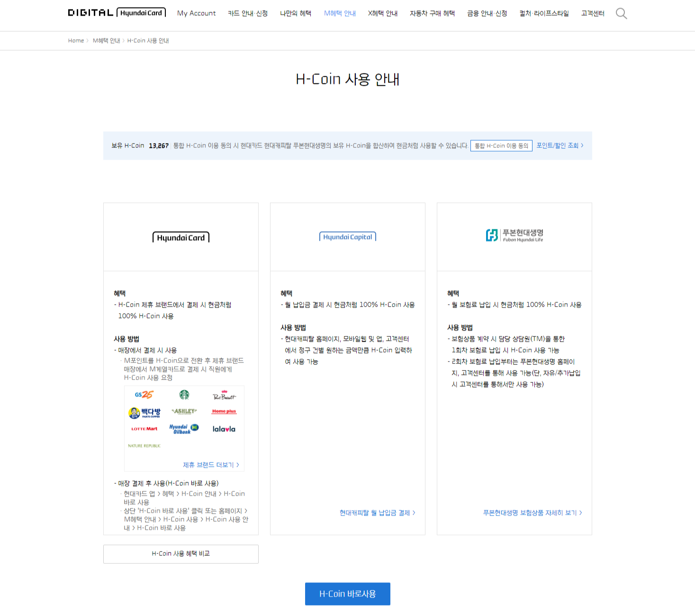Click the H-Coin balance value 13,267
Screen dimensions: 695x616
click(159, 145)
